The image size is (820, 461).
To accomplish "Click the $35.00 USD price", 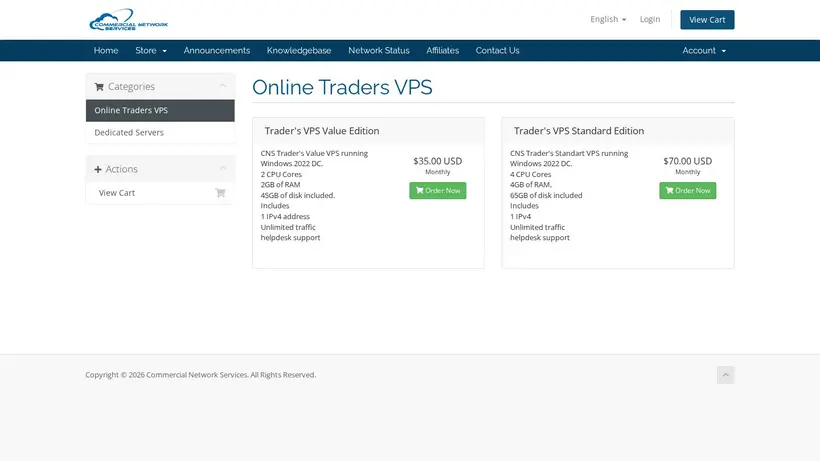I will coord(438,161).
